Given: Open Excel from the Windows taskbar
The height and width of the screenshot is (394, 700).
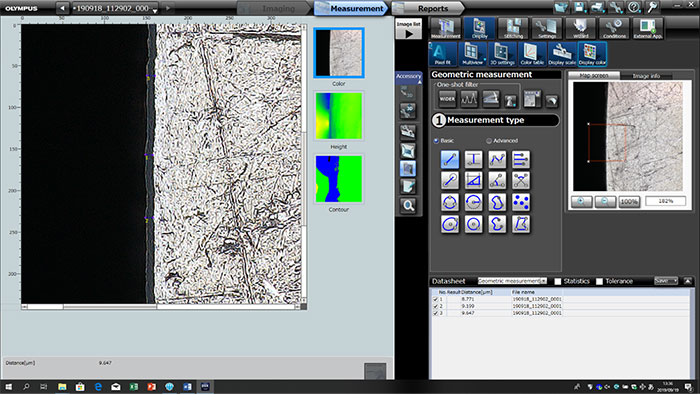Looking at the screenshot, I should 133,386.
